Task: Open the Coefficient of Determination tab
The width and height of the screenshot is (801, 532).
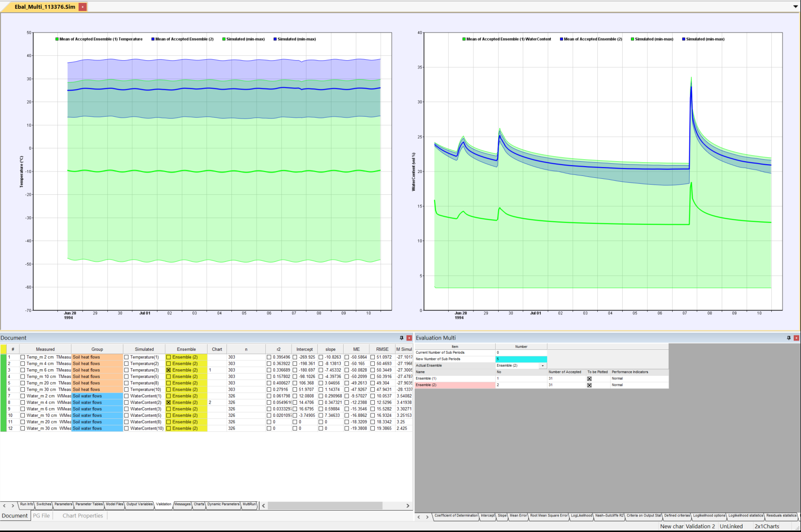Action: point(456,515)
